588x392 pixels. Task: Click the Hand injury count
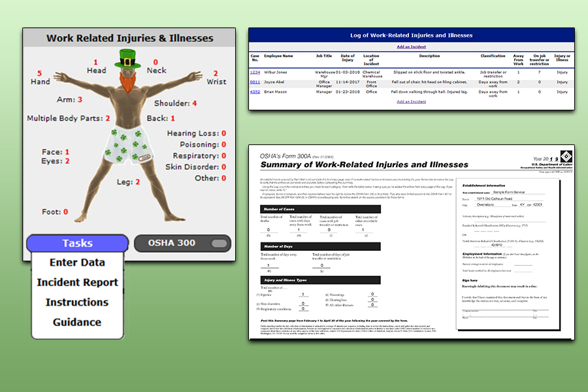[39, 73]
